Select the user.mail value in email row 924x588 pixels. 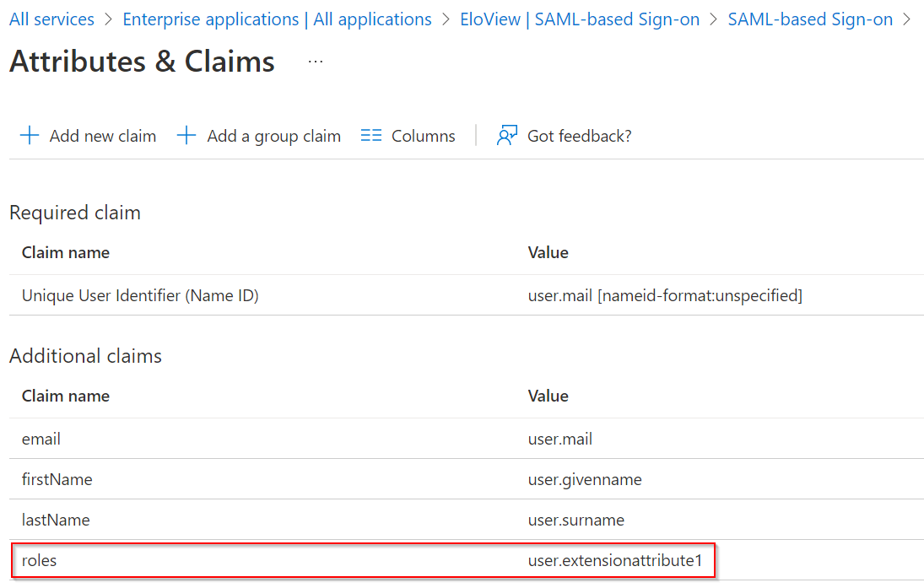pos(559,439)
